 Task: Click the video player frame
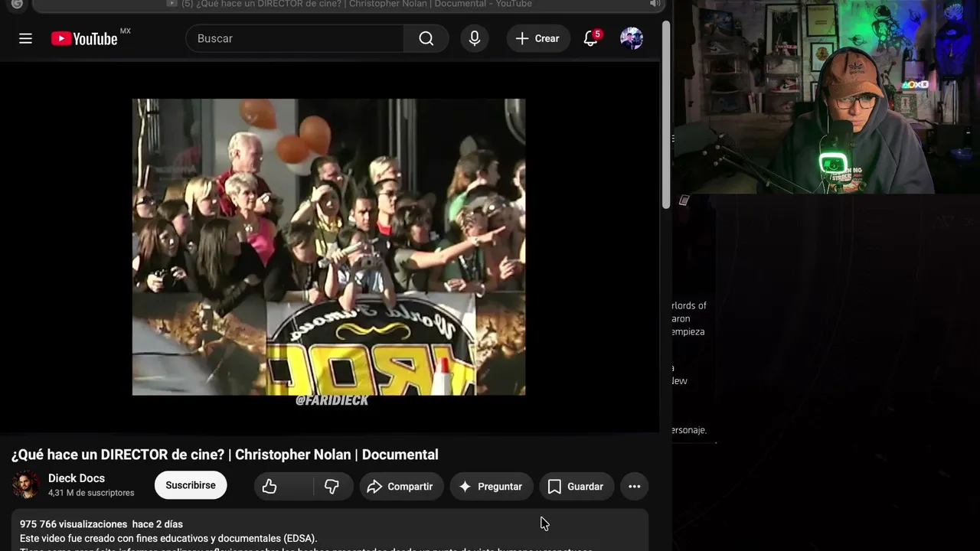(329, 247)
